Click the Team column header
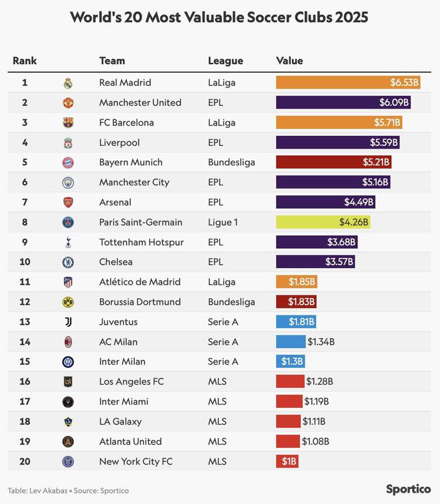 tap(112, 61)
